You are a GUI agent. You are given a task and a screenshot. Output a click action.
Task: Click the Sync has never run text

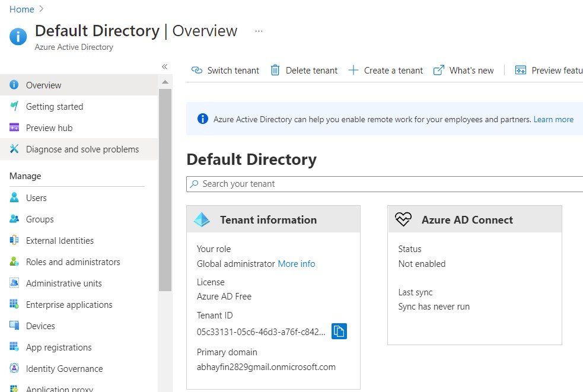[434, 307]
